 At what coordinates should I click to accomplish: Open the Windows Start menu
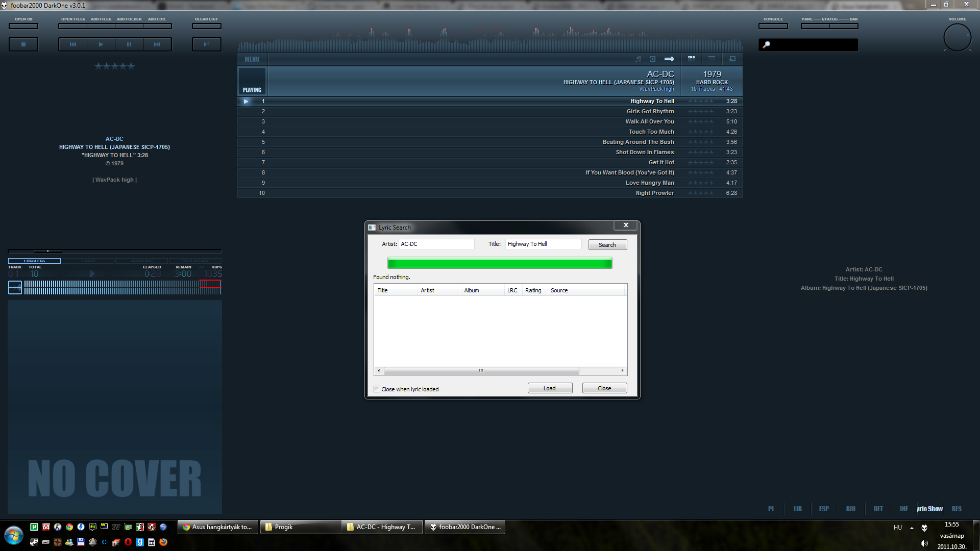14,535
